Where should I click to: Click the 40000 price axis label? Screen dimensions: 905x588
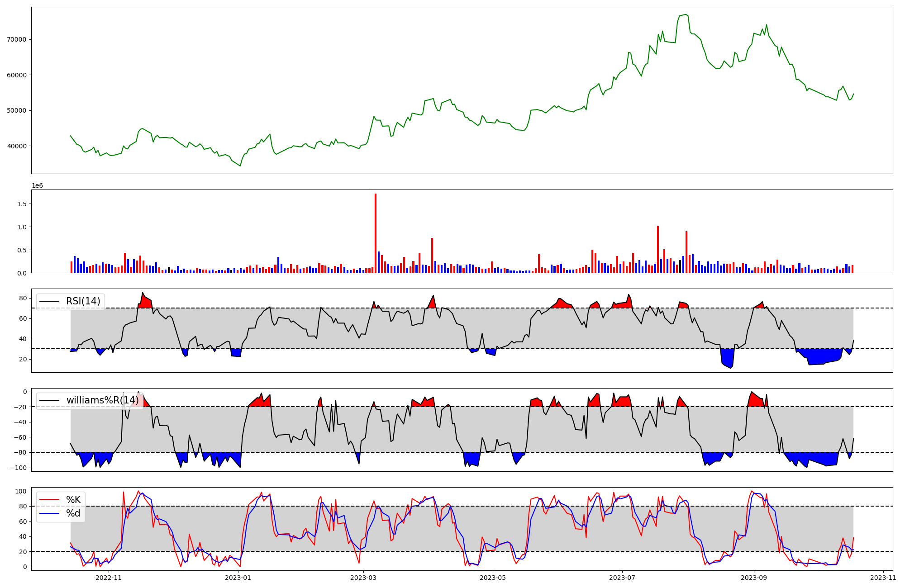click(x=16, y=146)
